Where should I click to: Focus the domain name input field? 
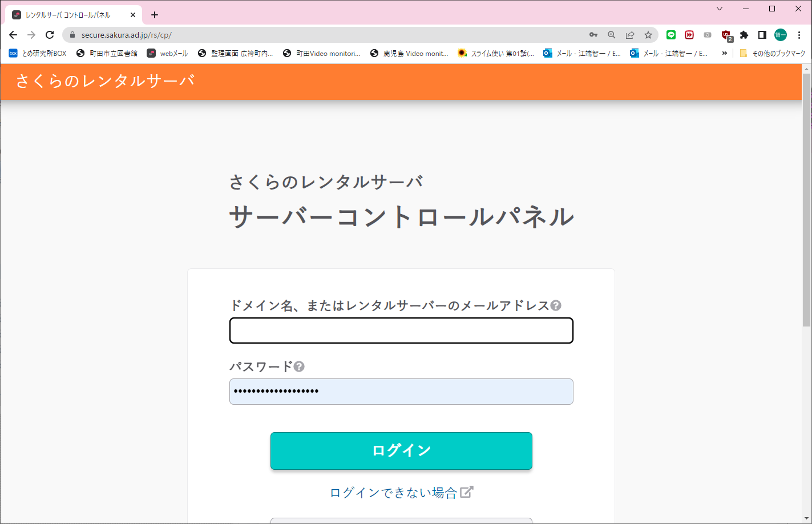point(401,331)
